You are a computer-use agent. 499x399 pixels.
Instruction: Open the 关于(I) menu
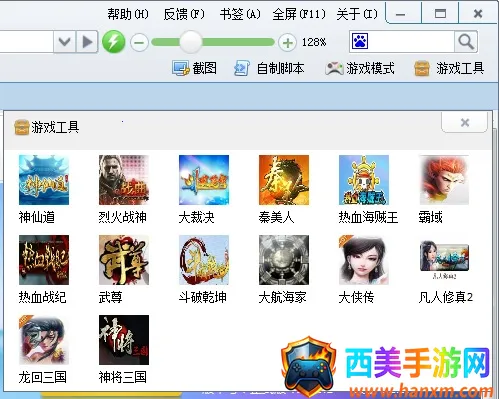coord(357,14)
